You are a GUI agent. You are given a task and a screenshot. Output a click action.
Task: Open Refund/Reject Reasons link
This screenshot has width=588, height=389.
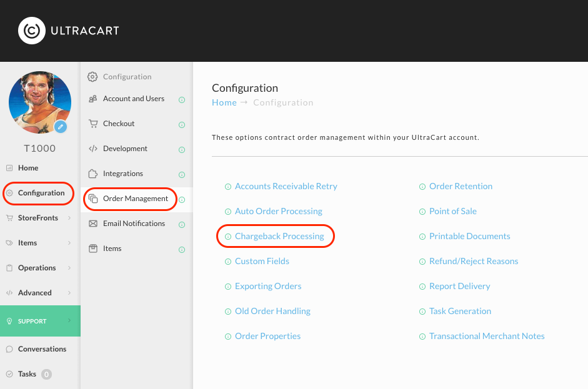coord(474,261)
